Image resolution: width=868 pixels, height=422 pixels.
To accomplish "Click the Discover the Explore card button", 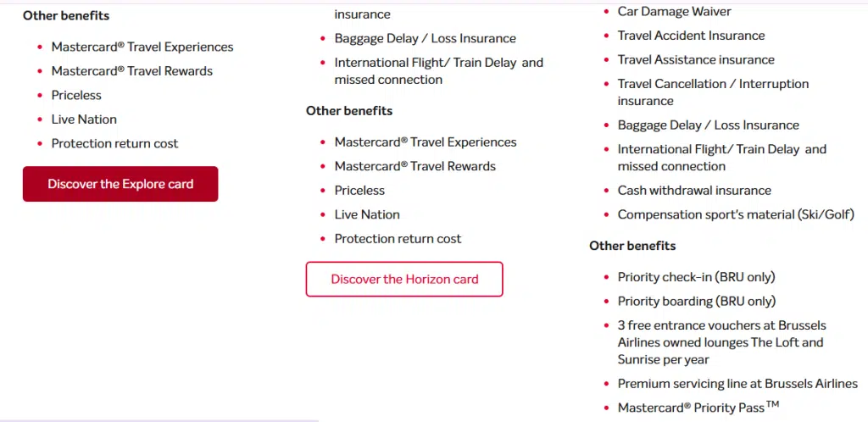I will (x=120, y=184).
